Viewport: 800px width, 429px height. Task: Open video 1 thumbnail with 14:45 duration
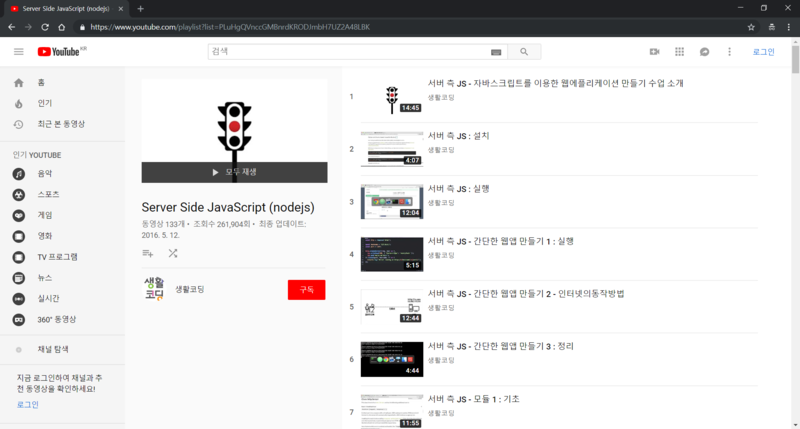point(392,96)
